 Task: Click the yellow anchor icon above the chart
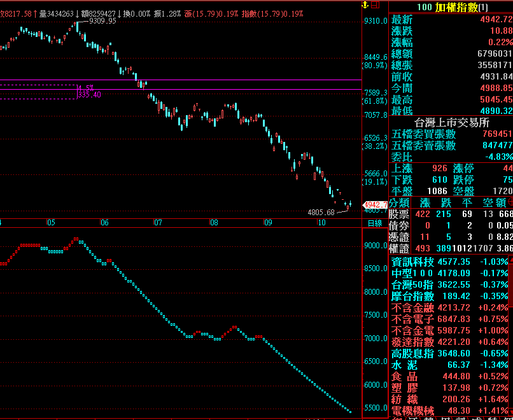point(365,5)
